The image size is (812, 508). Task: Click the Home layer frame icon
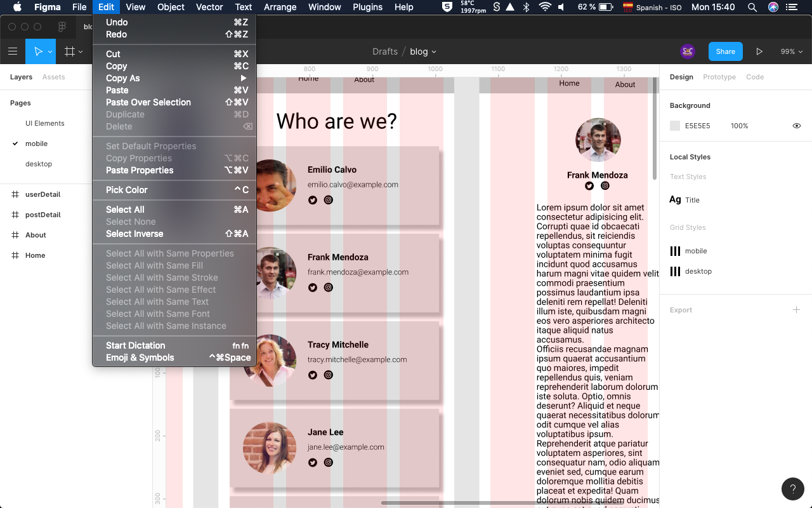15,255
